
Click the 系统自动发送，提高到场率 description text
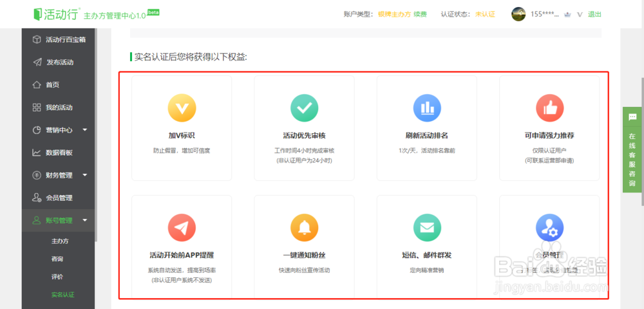click(182, 270)
